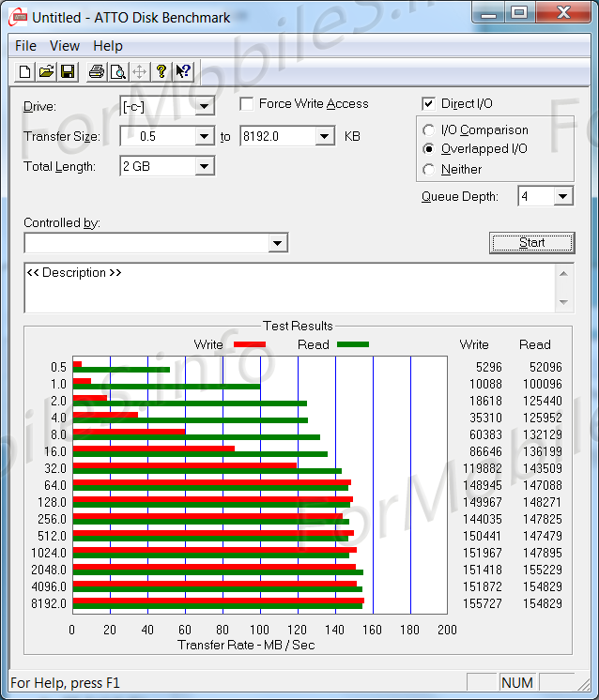Open the Queue Depth dropdown
The image size is (599, 700).
(x=562, y=196)
